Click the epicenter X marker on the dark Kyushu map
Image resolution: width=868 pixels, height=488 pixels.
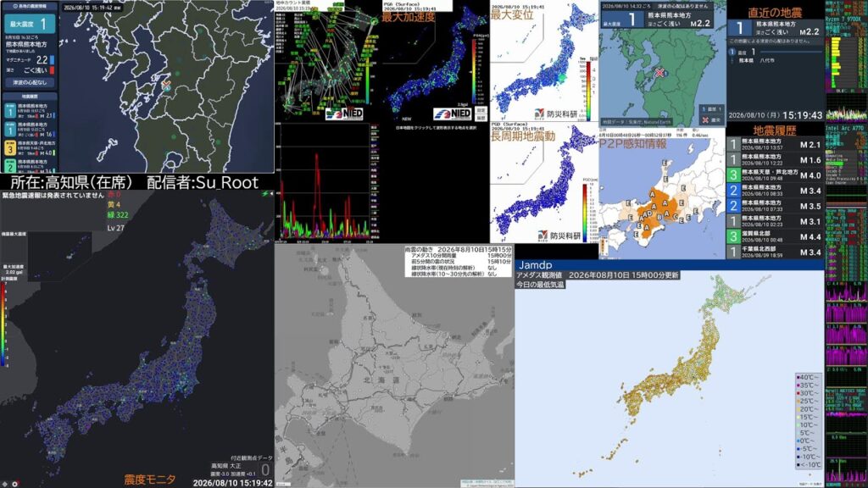[x=166, y=86]
